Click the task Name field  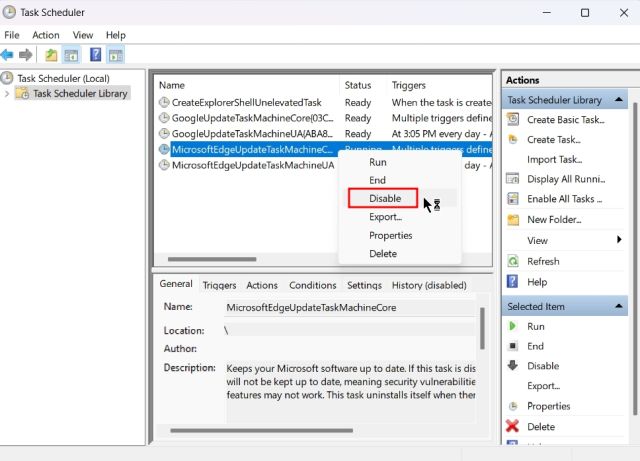coord(351,307)
